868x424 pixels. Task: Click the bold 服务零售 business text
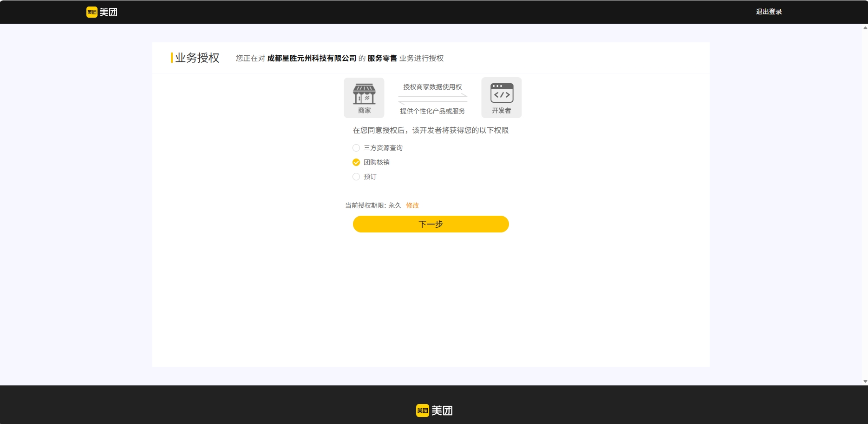click(382, 58)
